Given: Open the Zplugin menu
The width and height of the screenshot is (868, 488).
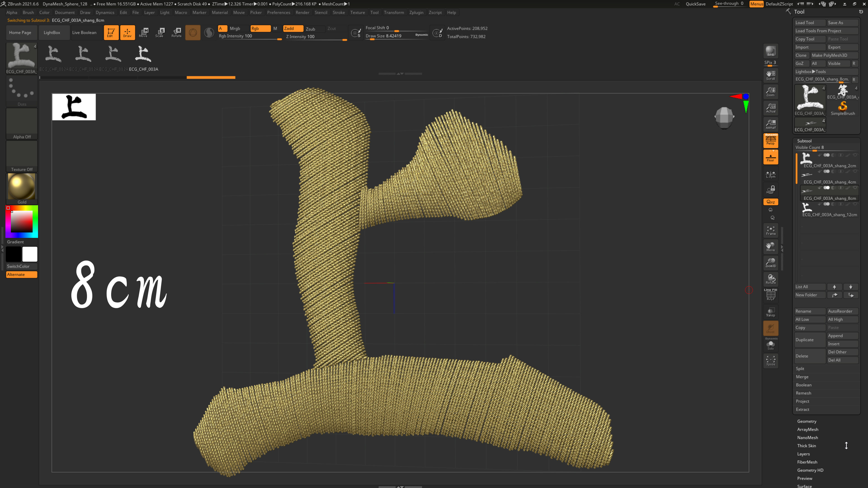Looking at the screenshot, I should pos(416,12).
